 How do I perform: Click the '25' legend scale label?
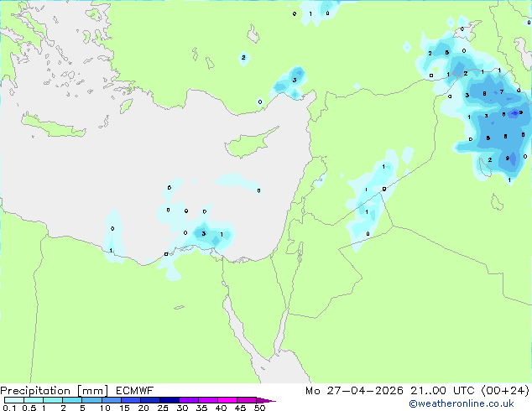click(x=163, y=408)
